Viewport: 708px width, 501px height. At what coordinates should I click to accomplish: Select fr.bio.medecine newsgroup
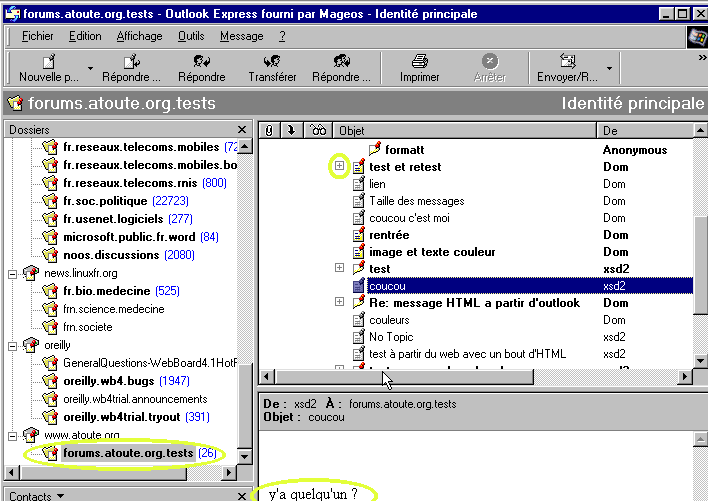(107, 291)
